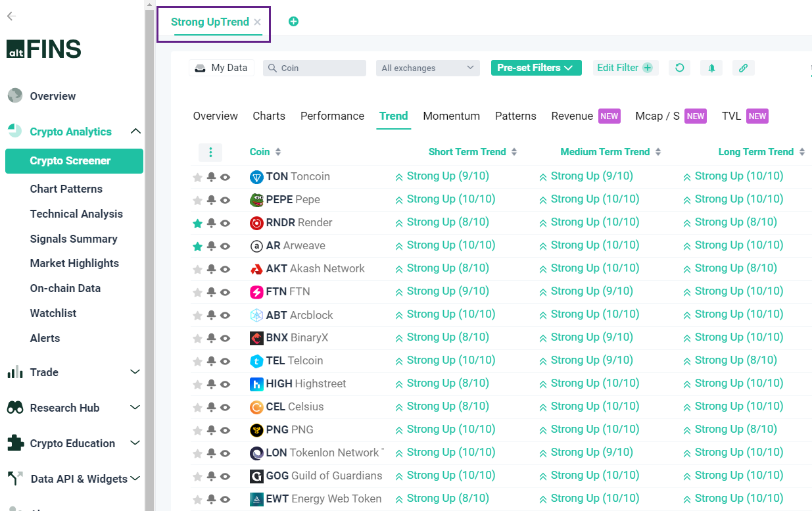Open the Revenue tab
This screenshot has height=511, width=812.
tap(585, 116)
